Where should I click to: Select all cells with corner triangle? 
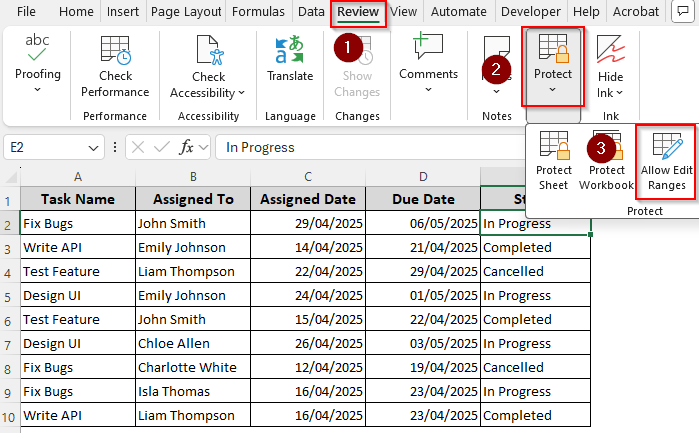[x=11, y=177]
